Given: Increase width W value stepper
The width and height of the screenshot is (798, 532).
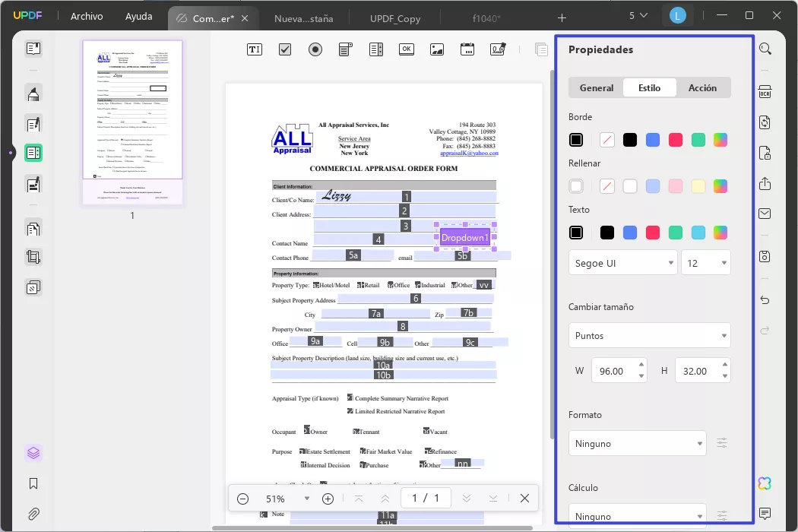Looking at the screenshot, I should click(x=641, y=365).
